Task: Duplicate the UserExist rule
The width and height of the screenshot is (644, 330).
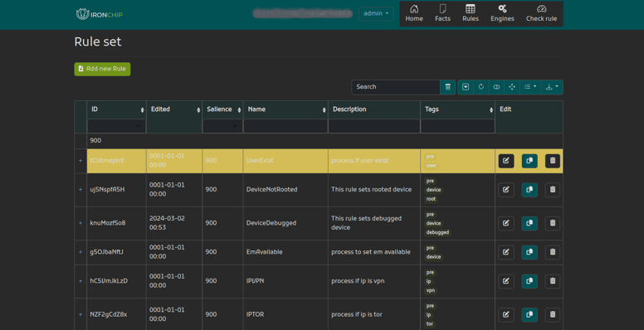Action: [529, 161]
